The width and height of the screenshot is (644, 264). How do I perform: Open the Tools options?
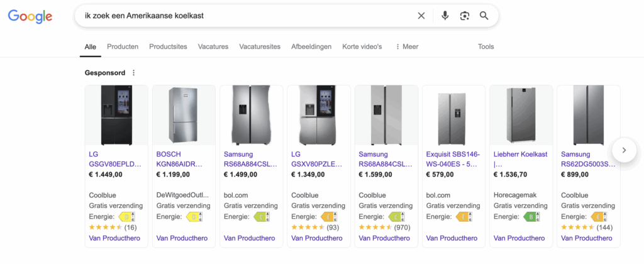tap(486, 47)
